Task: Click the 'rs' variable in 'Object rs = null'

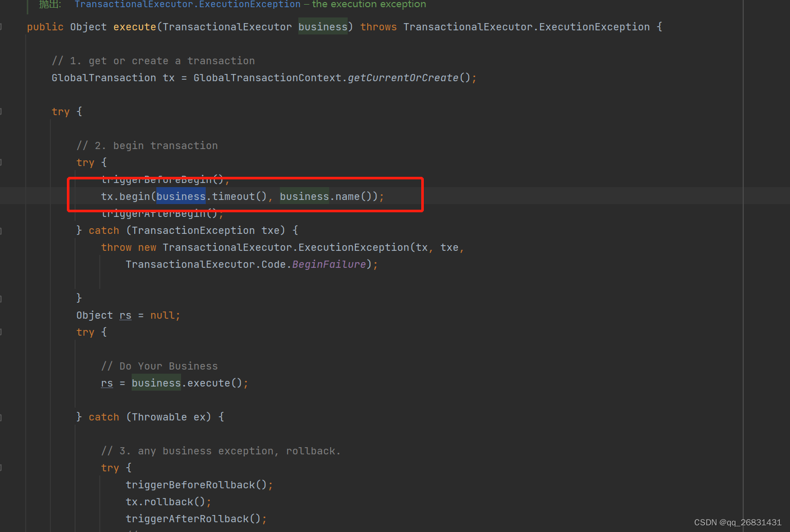Action: click(x=125, y=315)
